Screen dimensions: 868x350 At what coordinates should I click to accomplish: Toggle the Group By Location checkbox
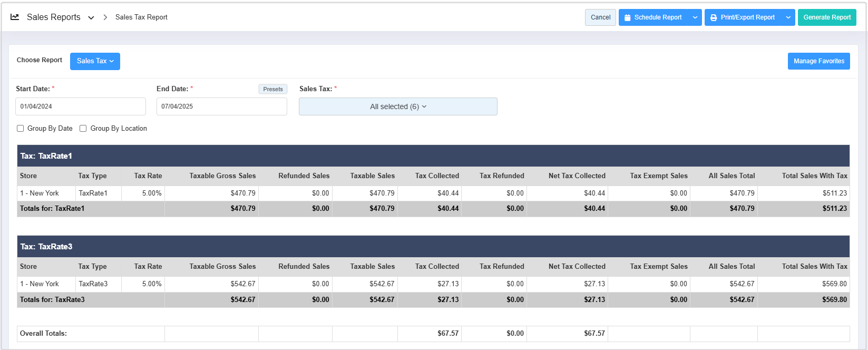coord(83,128)
